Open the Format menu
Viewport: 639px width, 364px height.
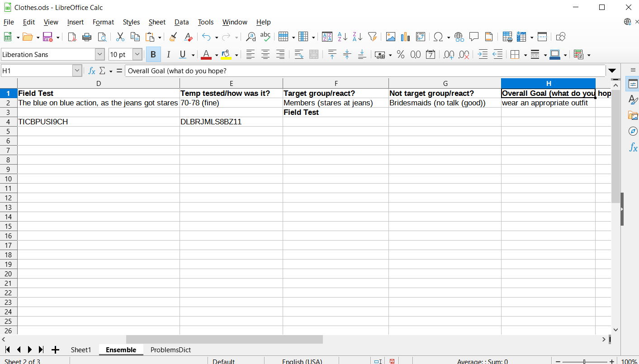(103, 22)
